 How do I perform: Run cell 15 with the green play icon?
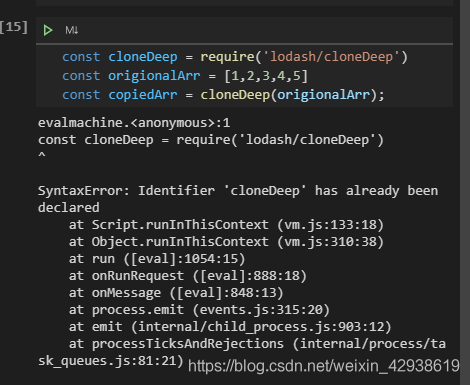pyautogui.click(x=48, y=30)
